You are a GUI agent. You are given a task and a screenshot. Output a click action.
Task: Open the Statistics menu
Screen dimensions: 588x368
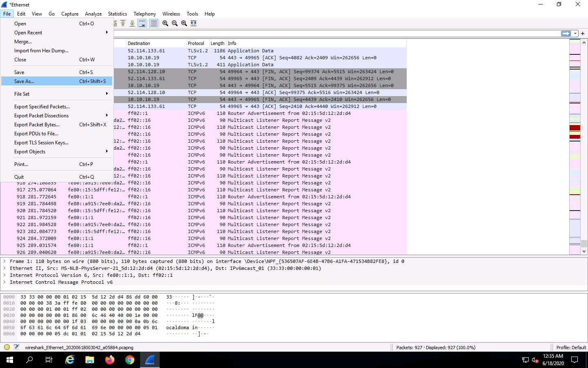click(118, 14)
